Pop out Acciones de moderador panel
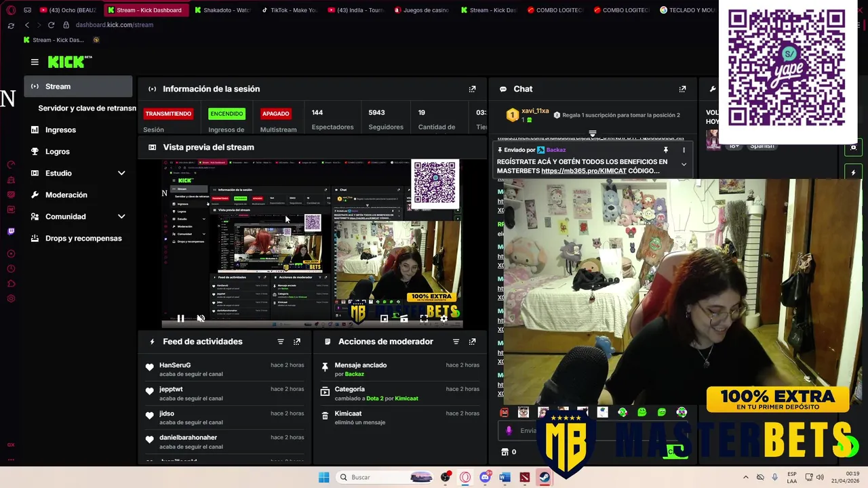The width and height of the screenshot is (868, 488). point(472,342)
